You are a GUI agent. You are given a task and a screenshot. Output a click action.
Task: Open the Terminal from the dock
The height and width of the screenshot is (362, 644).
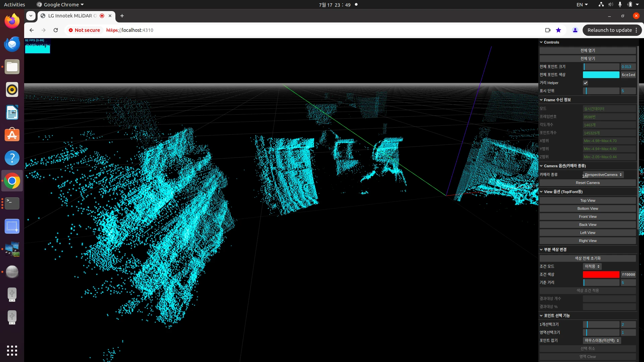click(12, 203)
